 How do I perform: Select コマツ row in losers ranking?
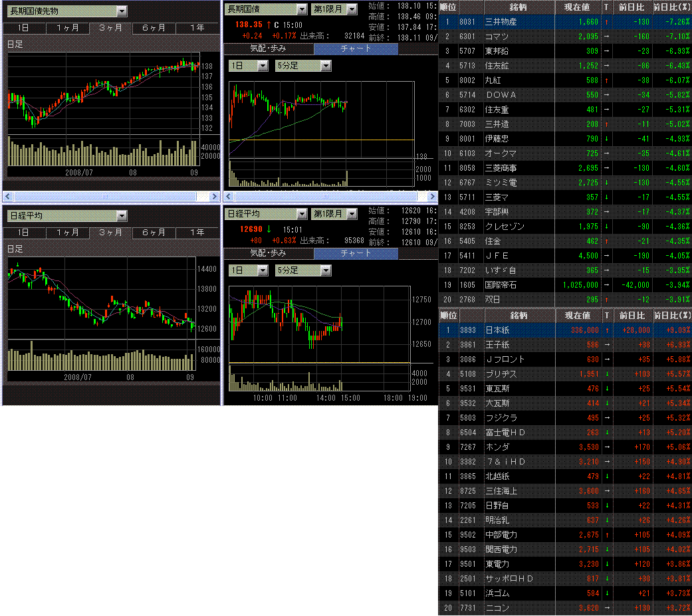[565, 37]
